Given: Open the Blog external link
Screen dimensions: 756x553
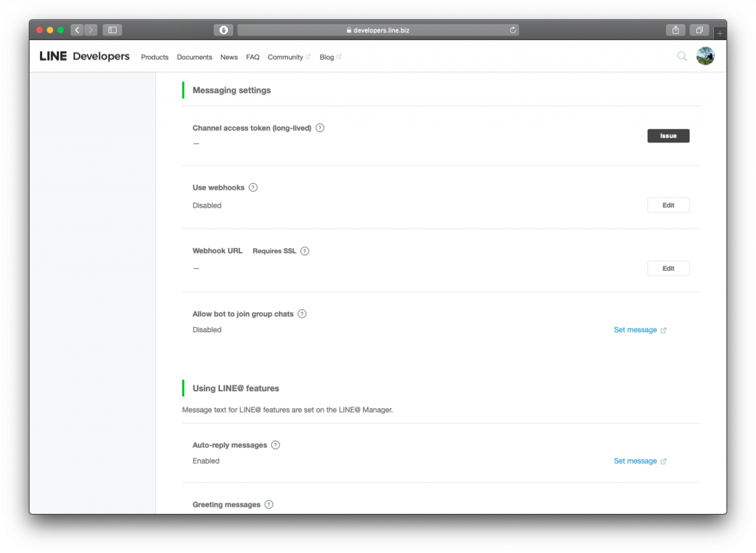Looking at the screenshot, I should point(331,57).
